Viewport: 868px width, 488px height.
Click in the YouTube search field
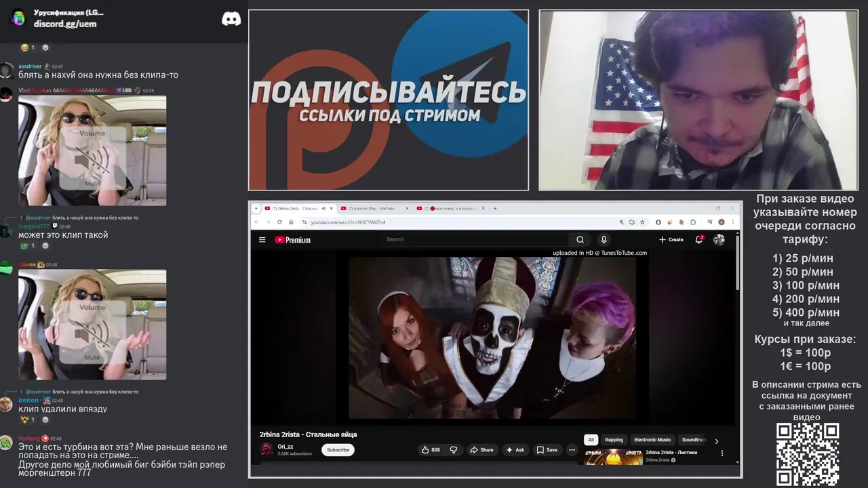point(475,239)
